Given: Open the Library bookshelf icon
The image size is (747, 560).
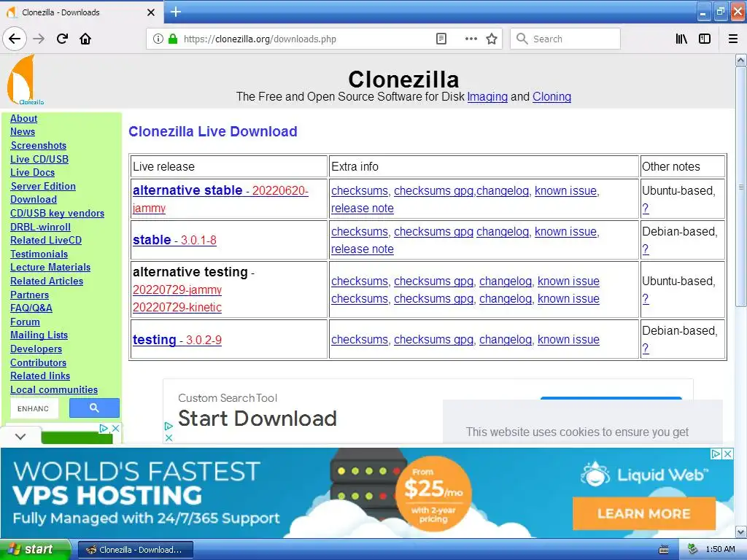Looking at the screenshot, I should point(681,39).
